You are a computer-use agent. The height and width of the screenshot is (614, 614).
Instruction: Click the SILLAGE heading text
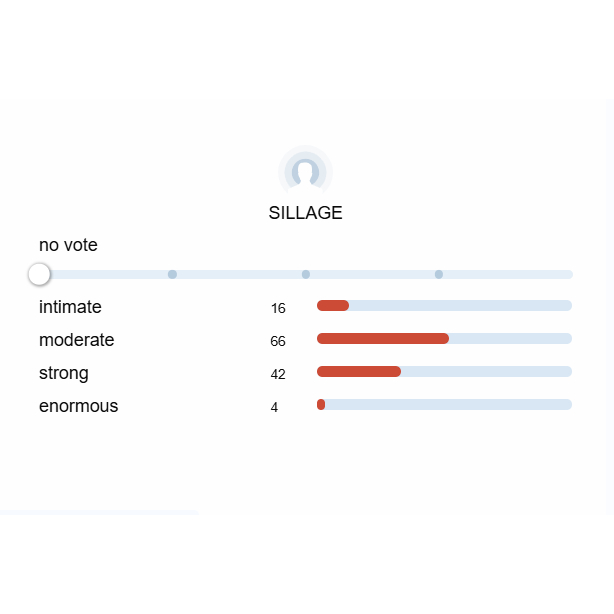click(305, 213)
